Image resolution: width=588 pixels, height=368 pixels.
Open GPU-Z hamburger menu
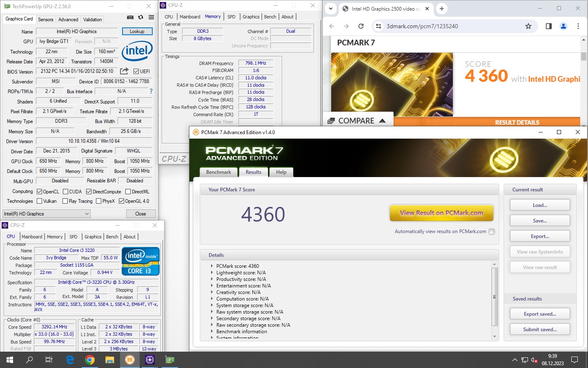151,17
